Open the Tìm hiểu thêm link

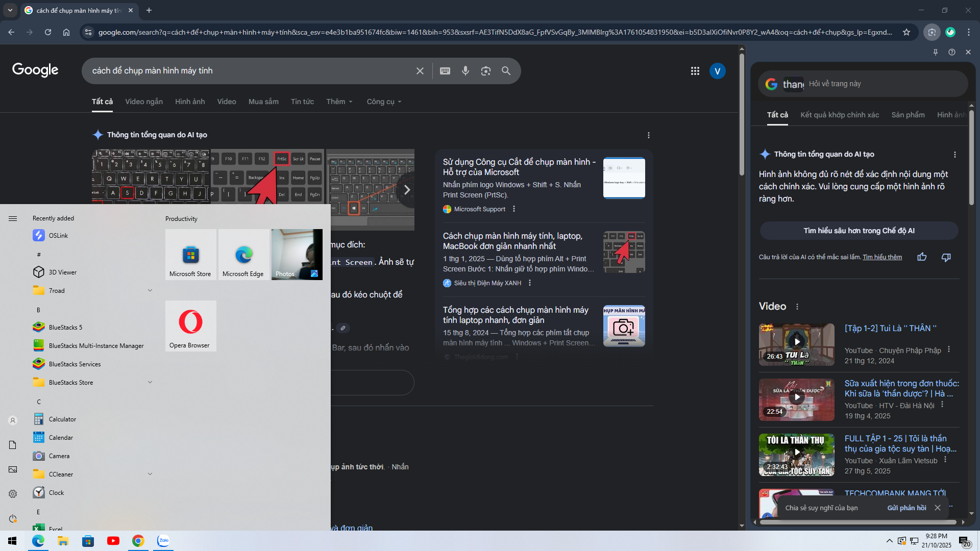pyautogui.click(x=882, y=257)
